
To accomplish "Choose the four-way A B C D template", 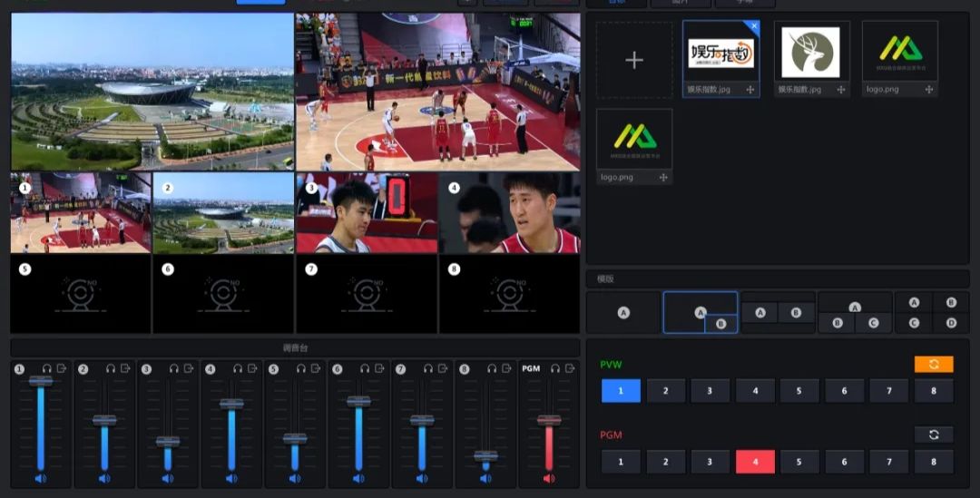I will [x=932, y=312].
